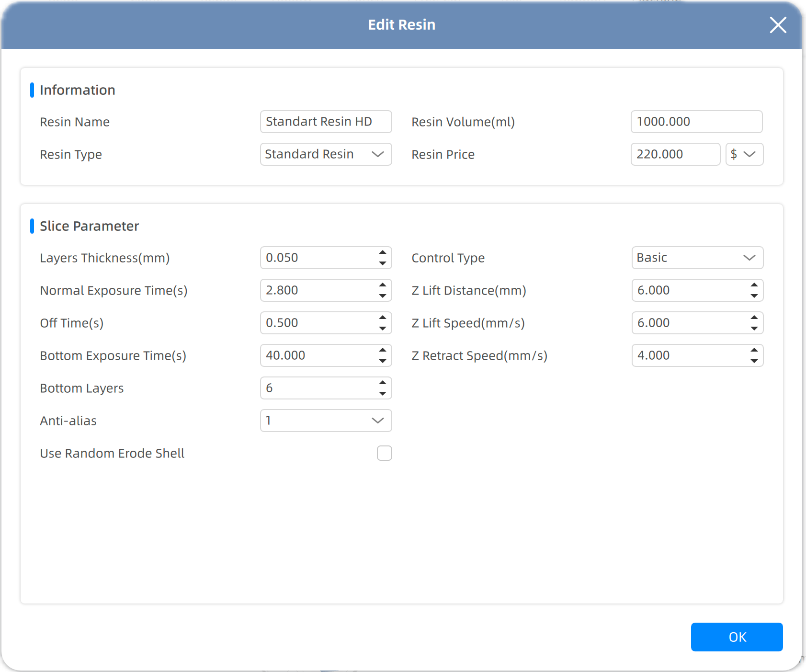Close the Edit Resin dialog

coord(778,25)
